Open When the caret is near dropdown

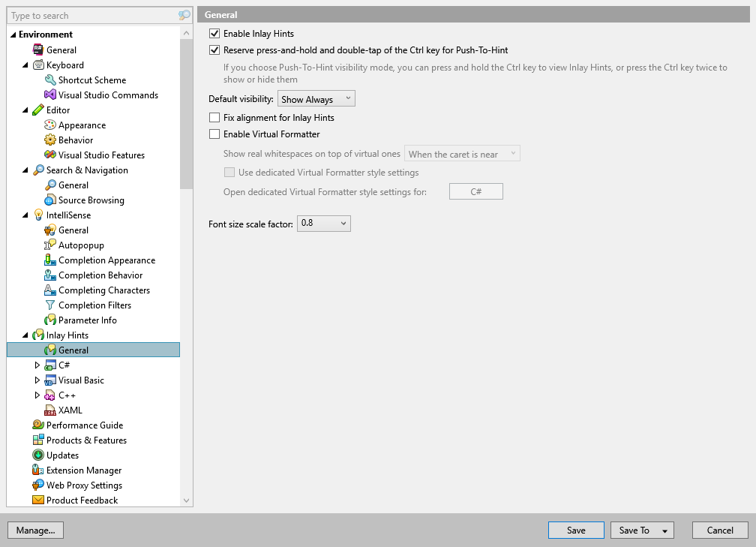(x=462, y=153)
